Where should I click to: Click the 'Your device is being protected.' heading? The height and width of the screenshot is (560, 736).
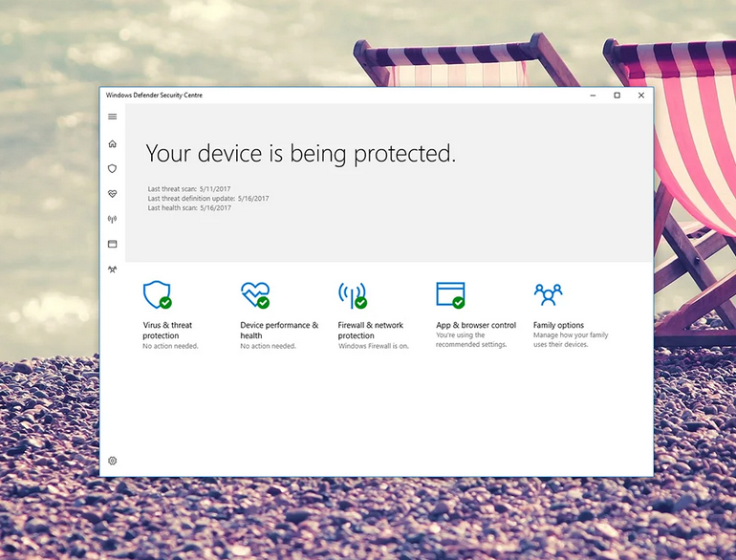[x=300, y=154]
